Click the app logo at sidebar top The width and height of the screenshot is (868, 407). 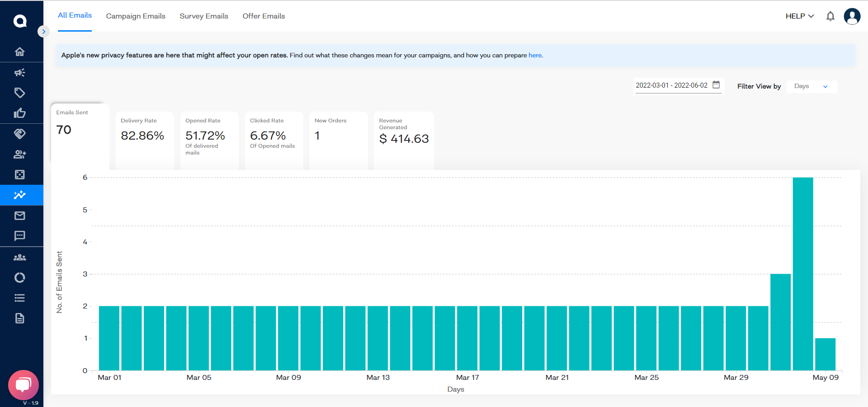coord(20,21)
